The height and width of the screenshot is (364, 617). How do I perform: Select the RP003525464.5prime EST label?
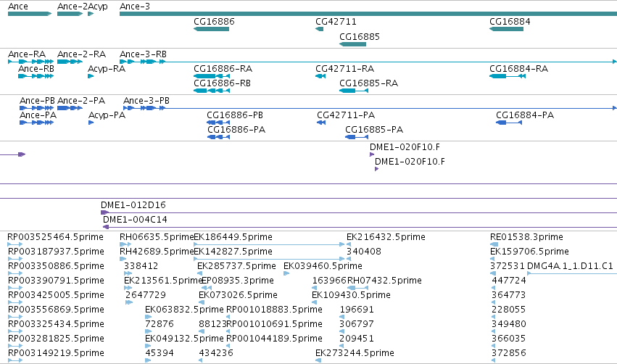56,237
